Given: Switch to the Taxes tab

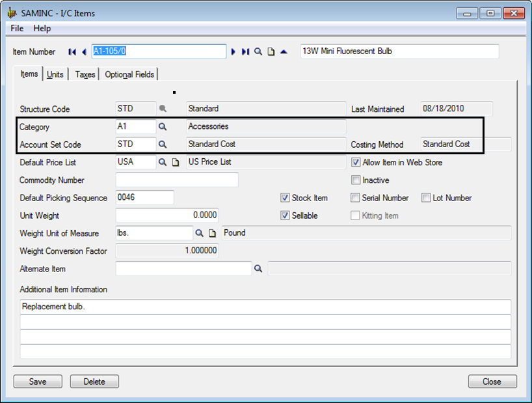Looking at the screenshot, I should click(x=85, y=74).
